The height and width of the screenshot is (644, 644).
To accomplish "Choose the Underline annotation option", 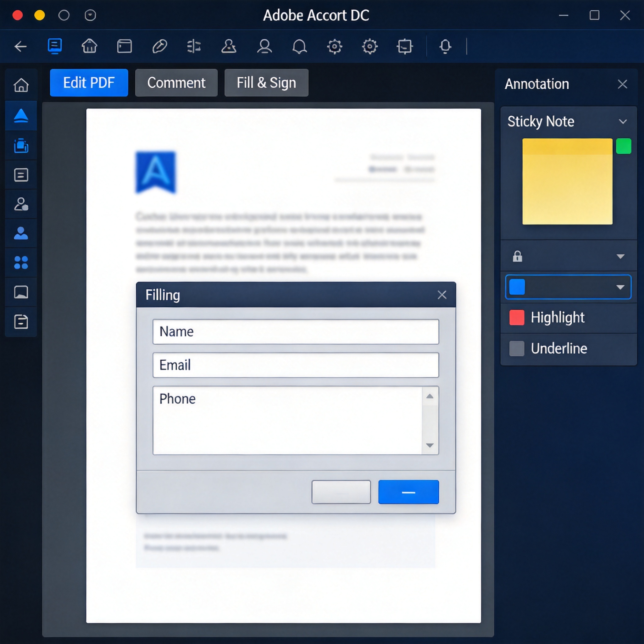I will pyautogui.click(x=569, y=349).
